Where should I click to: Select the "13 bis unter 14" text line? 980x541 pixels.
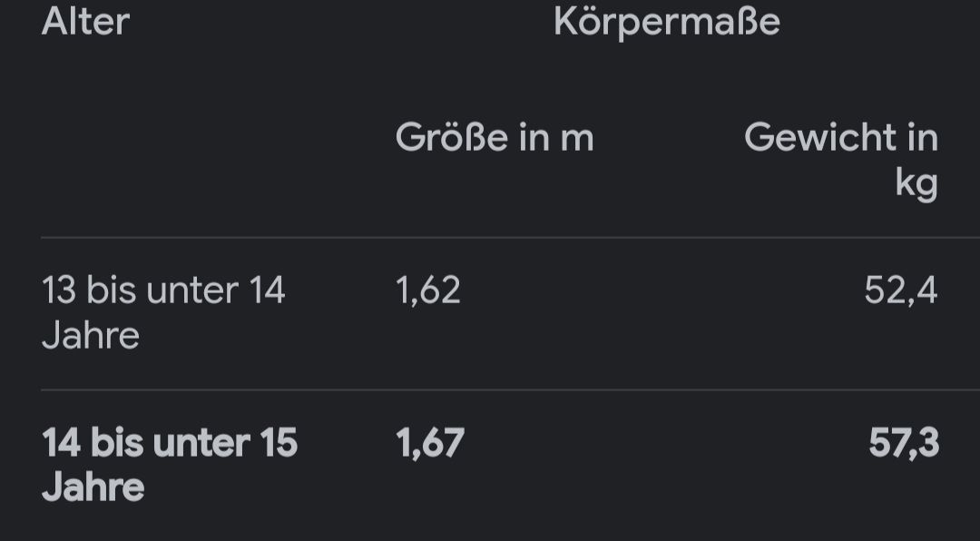(x=163, y=290)
